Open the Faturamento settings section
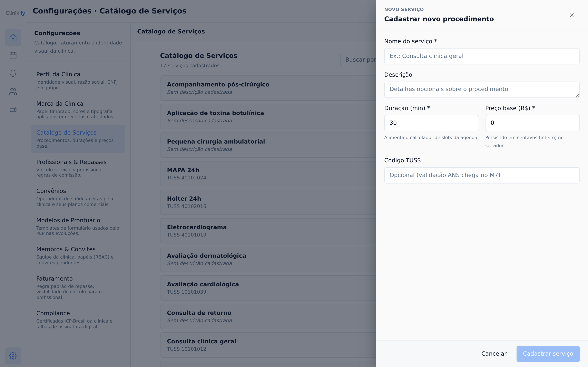Viewport: 588px width, 367px height. tap(78, 288)
